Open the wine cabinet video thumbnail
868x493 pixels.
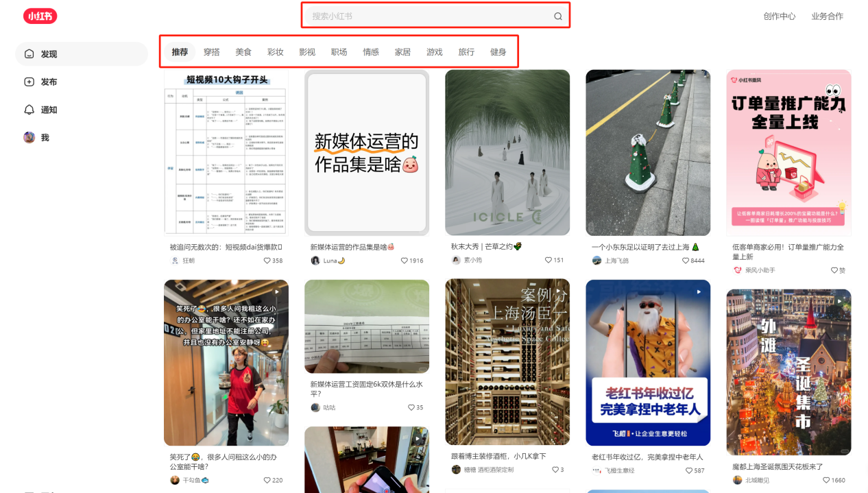(x=507, y=362)
